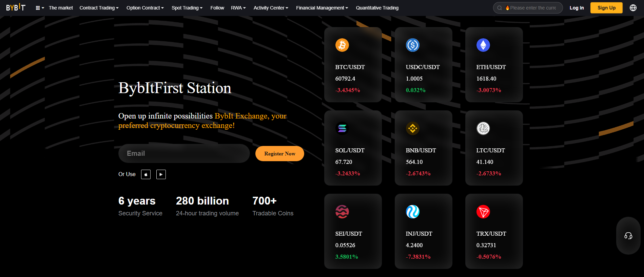Open the SOL/USDT pair label
The width and height of the screenshot is (644, 277).
point(350,150)
